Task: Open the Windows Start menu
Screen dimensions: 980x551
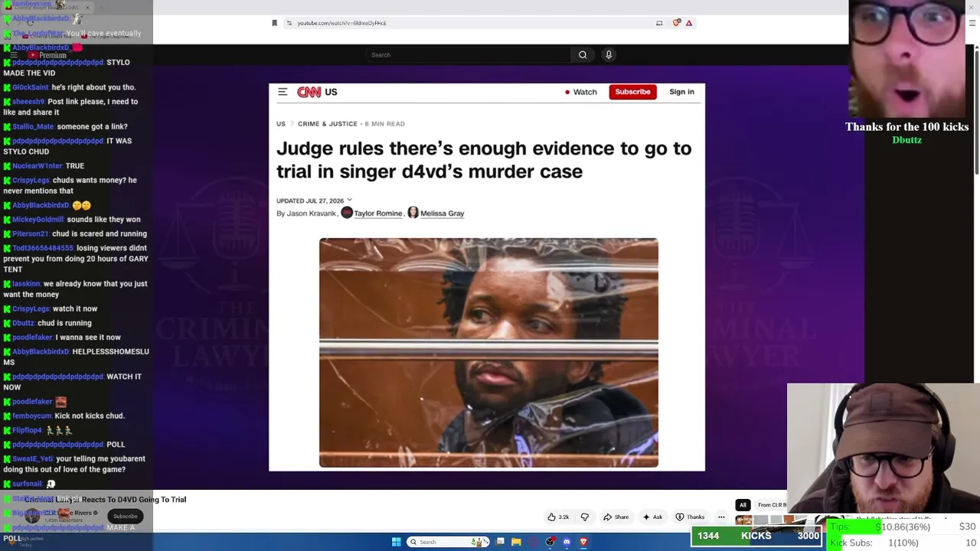Action: (397, 542)
